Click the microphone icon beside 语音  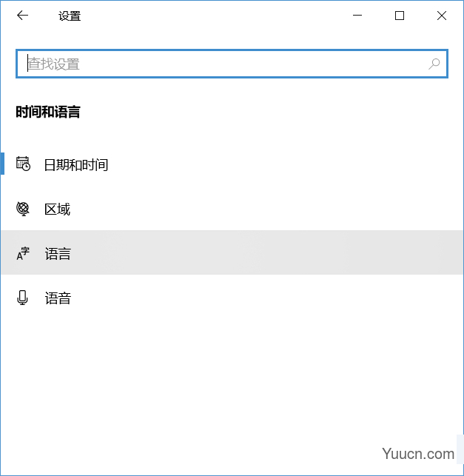(x=23, y=298)
